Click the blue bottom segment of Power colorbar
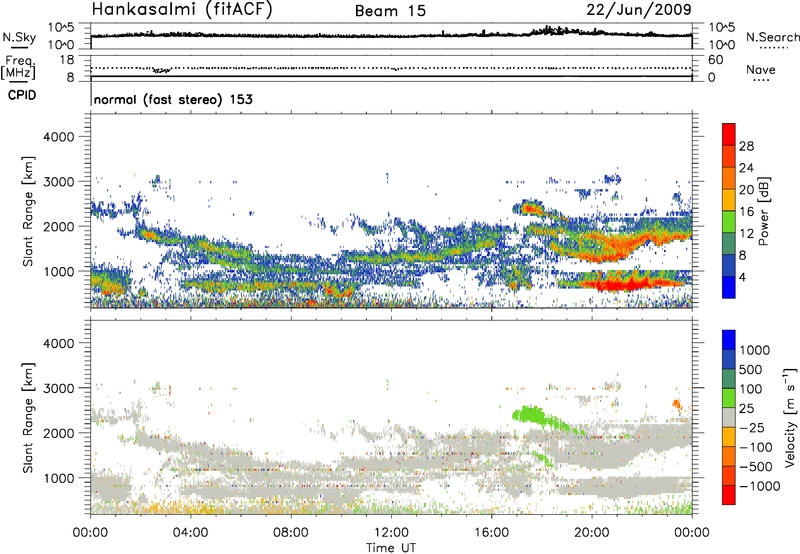Image resolution: width=800 pixels, height=554 pixels. (729, 287)
